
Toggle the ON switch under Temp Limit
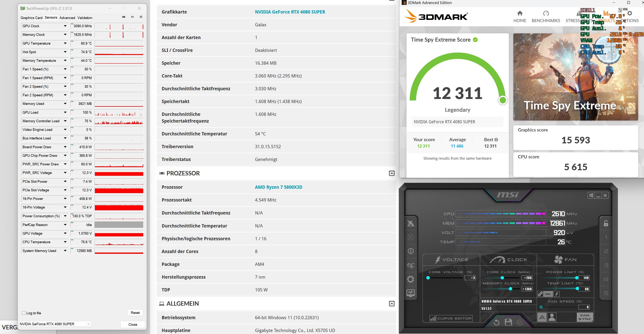(548, 294)
